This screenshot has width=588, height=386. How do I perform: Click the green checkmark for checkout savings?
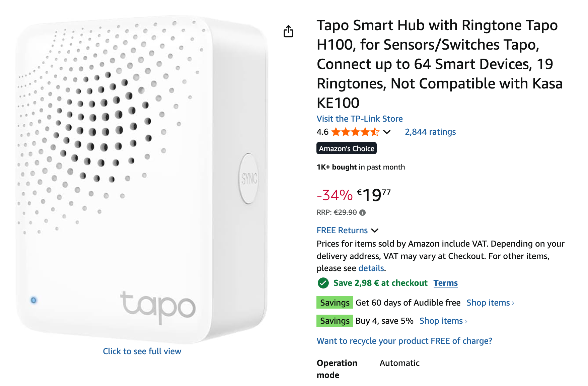click(x=323, y=283)
